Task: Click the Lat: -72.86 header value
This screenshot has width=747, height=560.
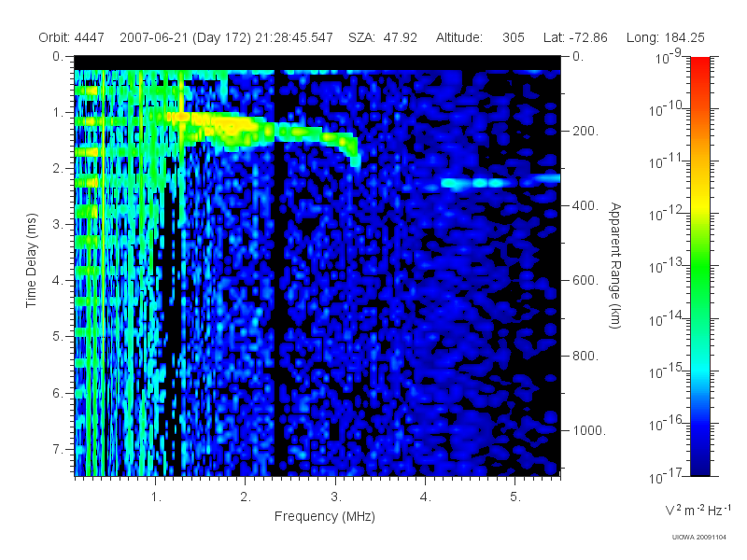Action: pyautogui.click(x=575, y=37)
